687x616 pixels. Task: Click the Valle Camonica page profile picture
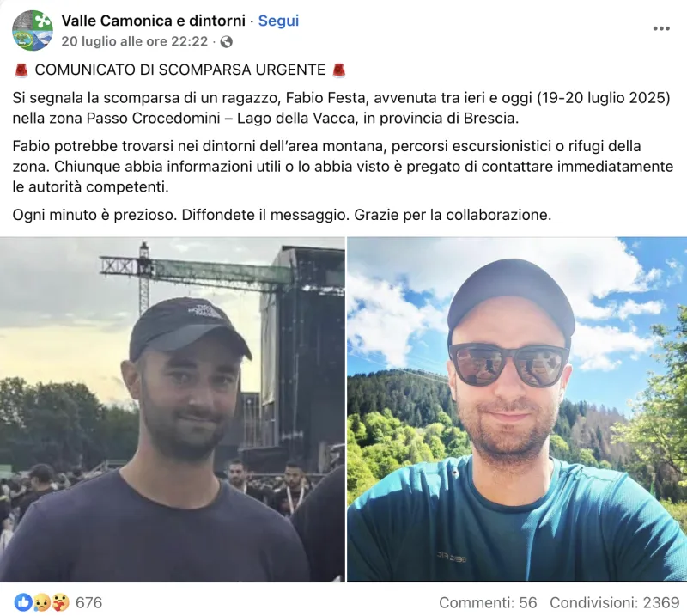pos(33,31)
